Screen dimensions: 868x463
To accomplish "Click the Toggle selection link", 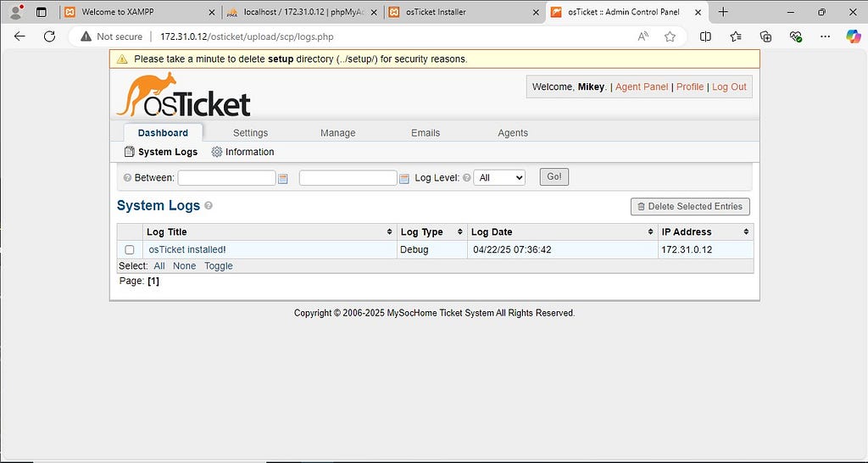I will 219,265.
